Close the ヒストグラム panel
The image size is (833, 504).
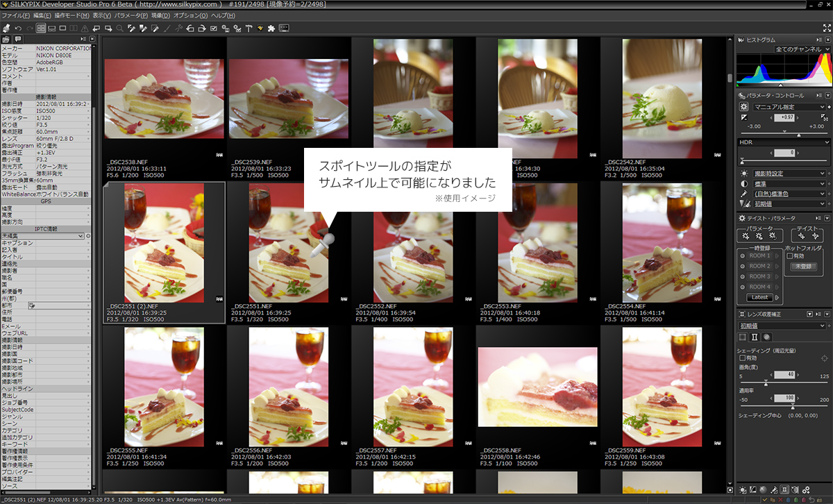[828, 40]
